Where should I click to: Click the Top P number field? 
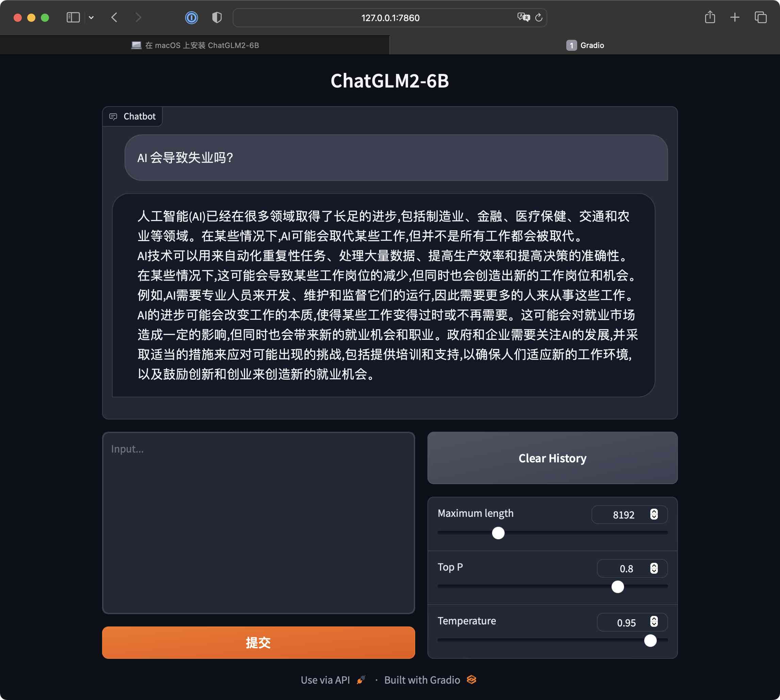632,569
